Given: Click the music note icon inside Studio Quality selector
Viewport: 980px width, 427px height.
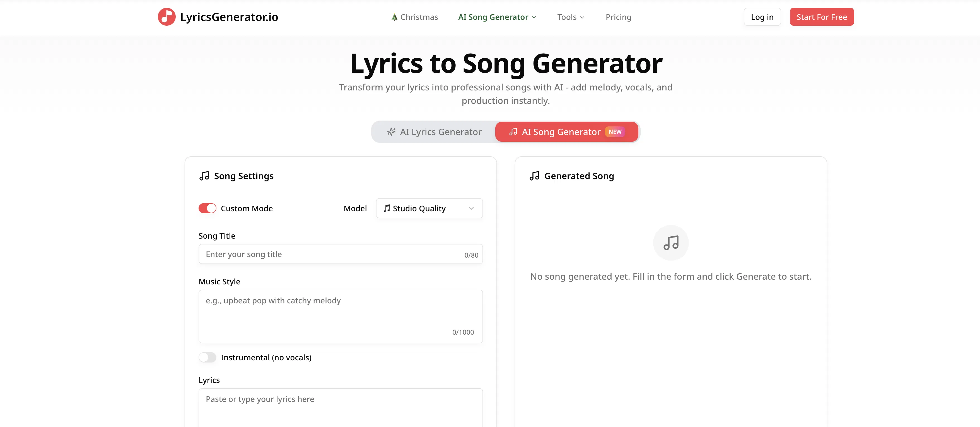Looking at the screenshot, I should (x=387, y=208).
